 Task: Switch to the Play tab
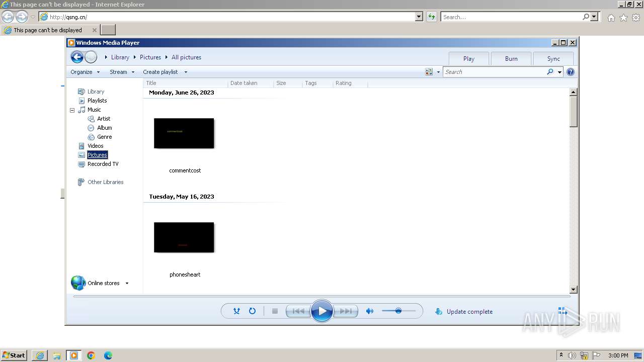(x=469, y=58)
